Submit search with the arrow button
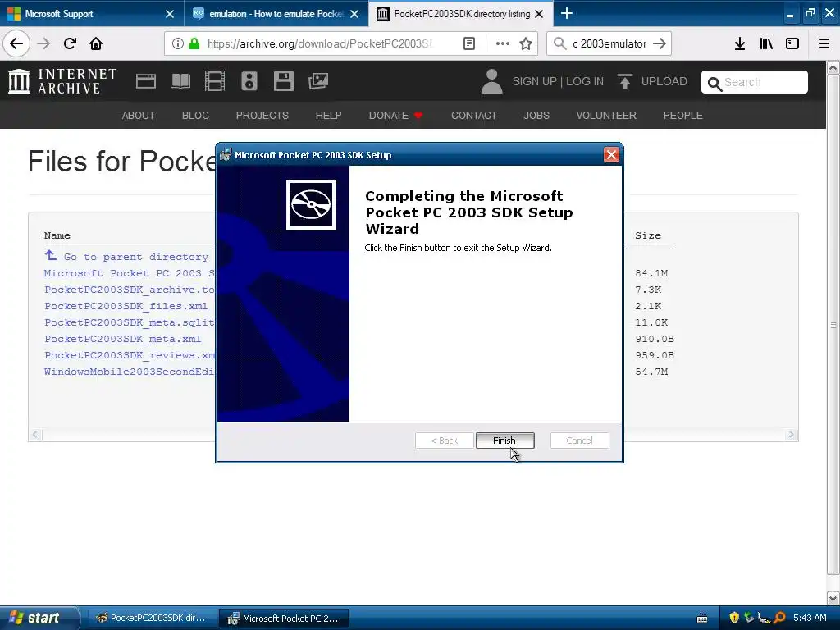Image resolution: width=840 pixels, height=630 pixels. tap(660, 43)
